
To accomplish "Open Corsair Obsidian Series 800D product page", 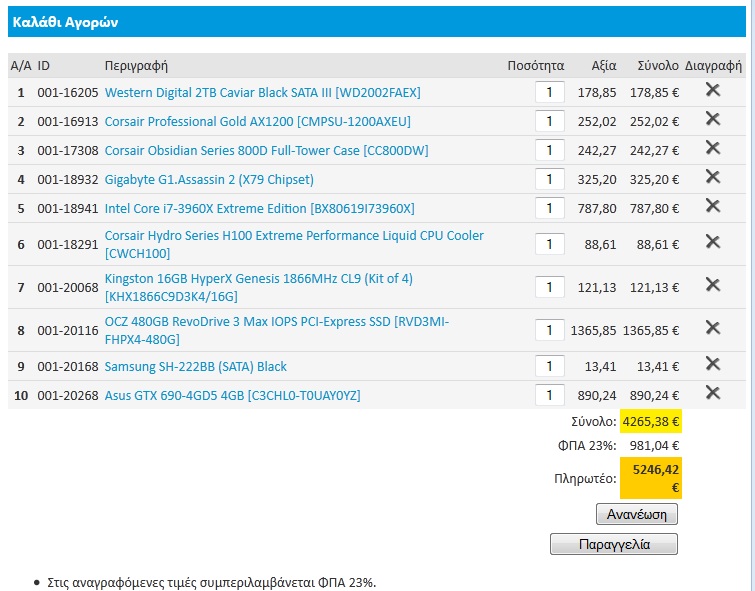I will pos(266,150).
